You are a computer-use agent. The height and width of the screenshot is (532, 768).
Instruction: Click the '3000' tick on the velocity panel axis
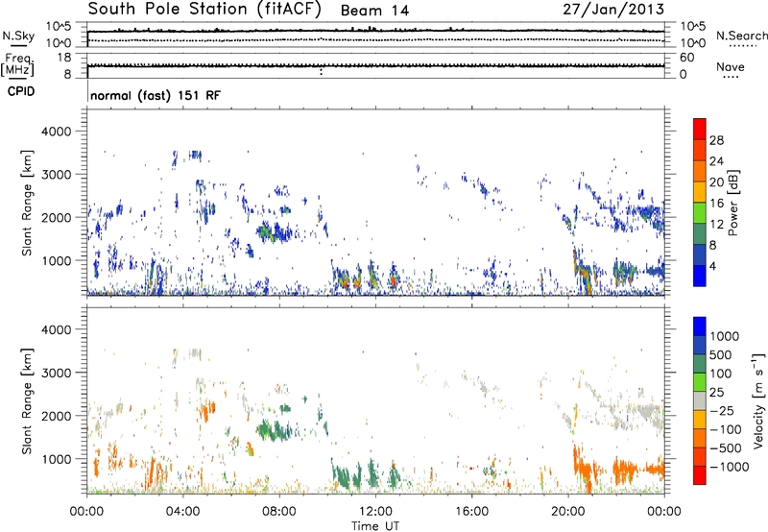pos(56,373)
